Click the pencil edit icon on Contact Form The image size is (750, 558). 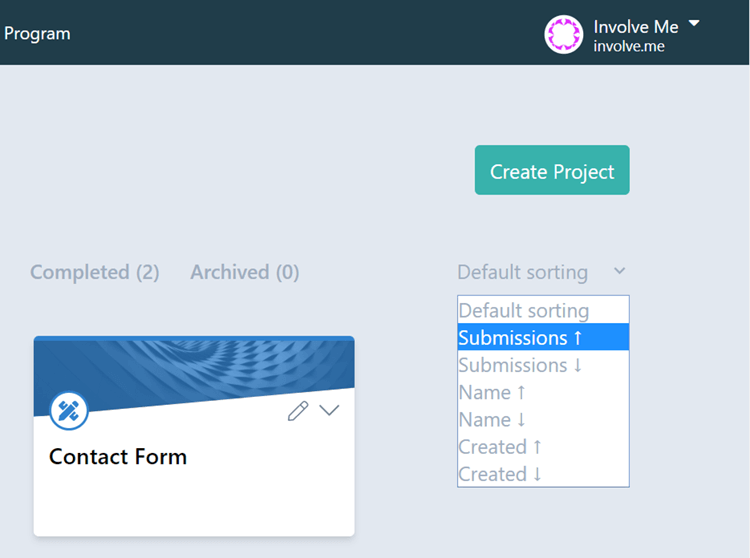pos(298,411)
